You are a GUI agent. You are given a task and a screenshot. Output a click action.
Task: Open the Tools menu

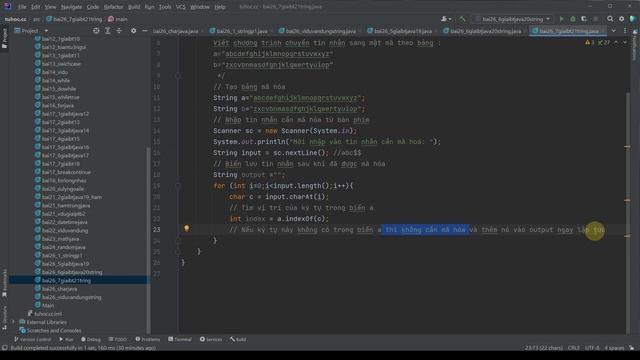pyautogui.click(x=165, y=7)
